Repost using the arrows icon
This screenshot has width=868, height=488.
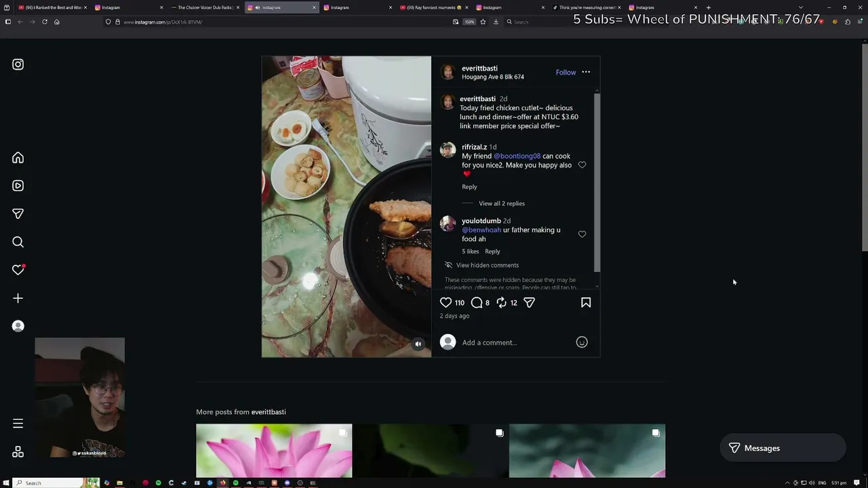[502, 303]
